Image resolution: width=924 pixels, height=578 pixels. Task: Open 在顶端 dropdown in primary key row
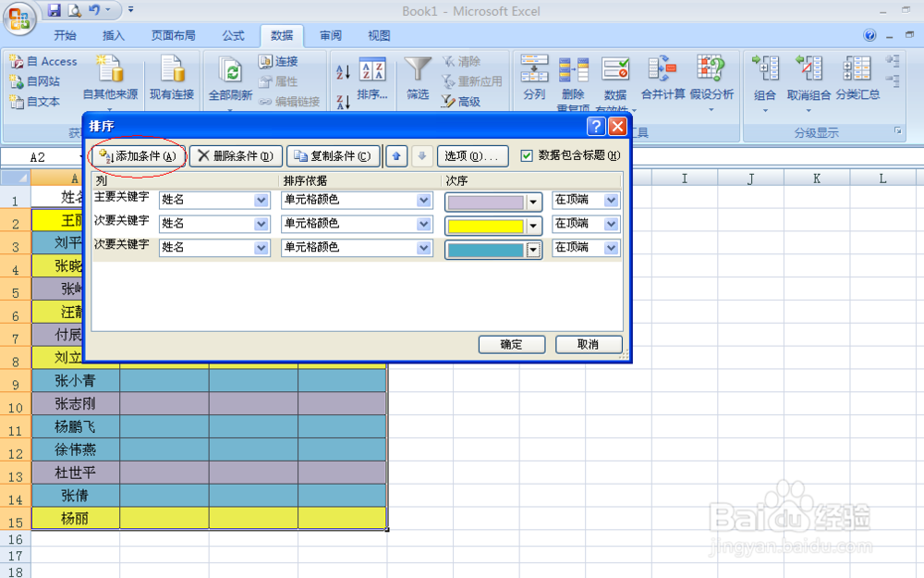(611, 200)
